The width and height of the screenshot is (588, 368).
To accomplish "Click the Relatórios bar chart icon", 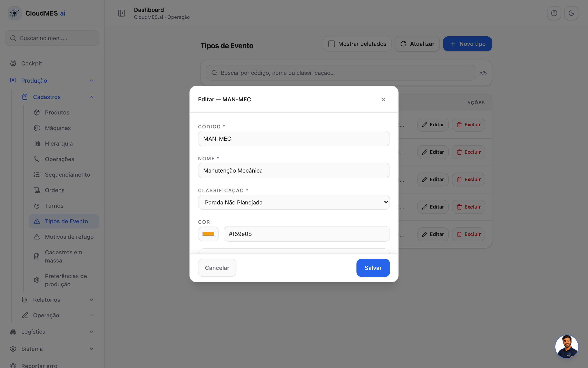I will pos(25,300).
